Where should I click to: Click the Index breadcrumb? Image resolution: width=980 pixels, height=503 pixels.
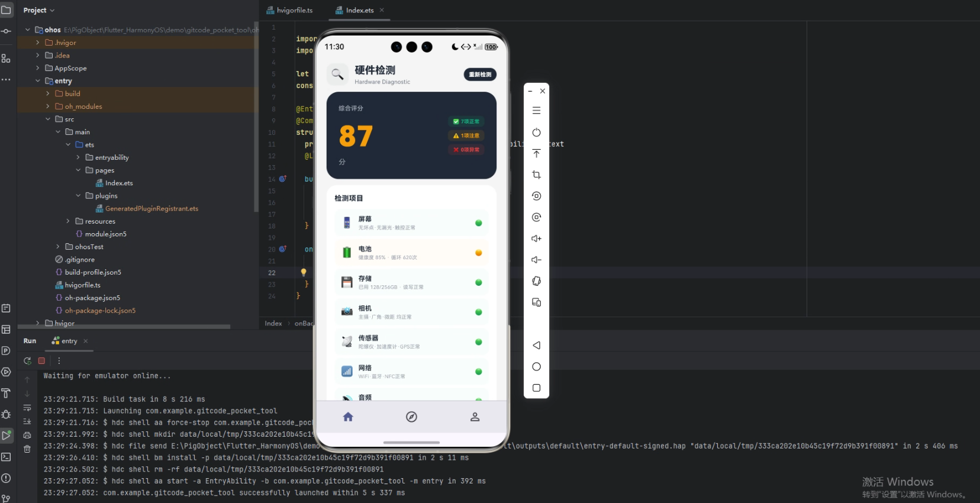[273, 323]
